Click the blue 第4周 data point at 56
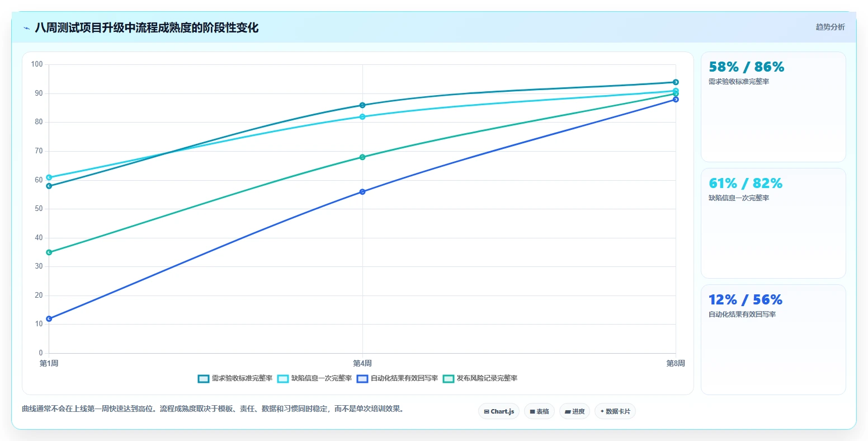 (x=362, y=191)
